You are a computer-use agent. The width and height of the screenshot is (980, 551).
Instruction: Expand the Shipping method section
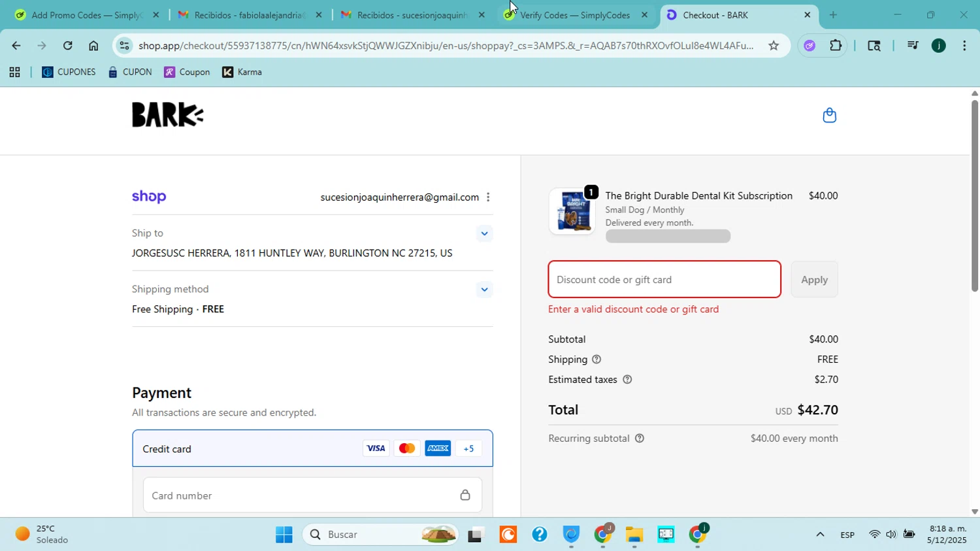pos(484,290)
